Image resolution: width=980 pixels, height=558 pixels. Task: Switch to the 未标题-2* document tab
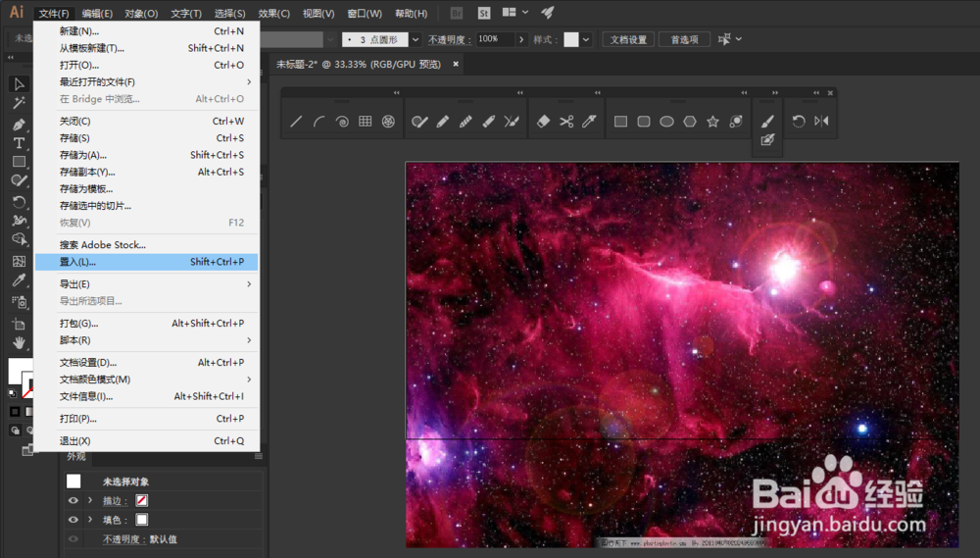(x=359, y=65)
